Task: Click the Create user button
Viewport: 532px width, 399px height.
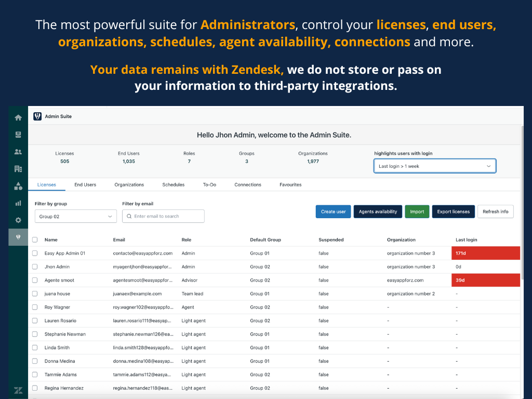Action: point(333,211)
